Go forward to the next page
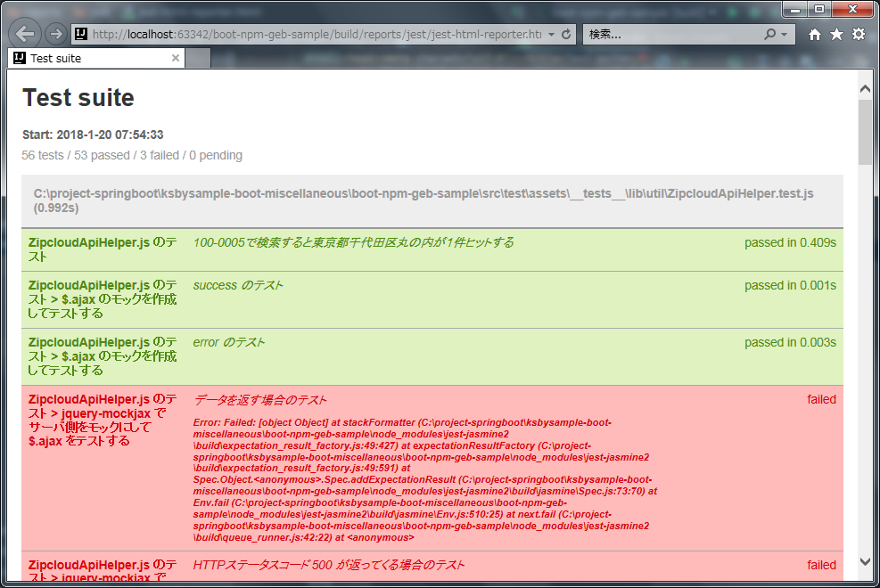The width and height of the screenshot is (880, 588). 55,34
